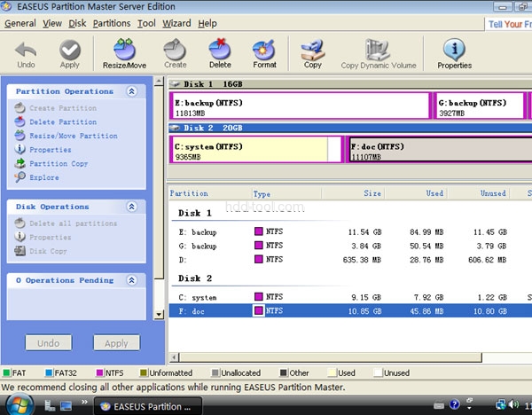Select the C: system row in list
This screenshot has height=415, width=532.
point(350,297)
